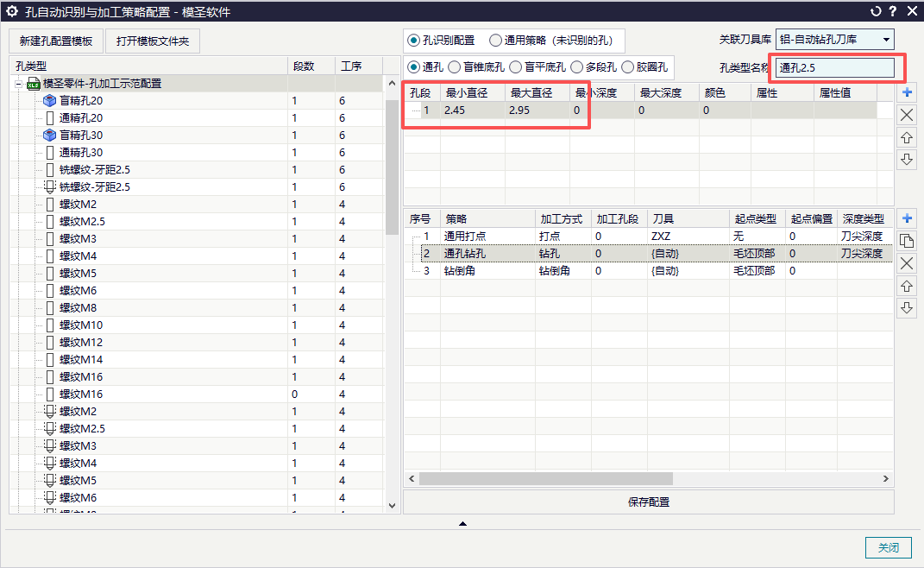This screenshot has height=568, width=924.
Task: Collapse panel with the small bottom triangle
Action: [x=462, y=523]
